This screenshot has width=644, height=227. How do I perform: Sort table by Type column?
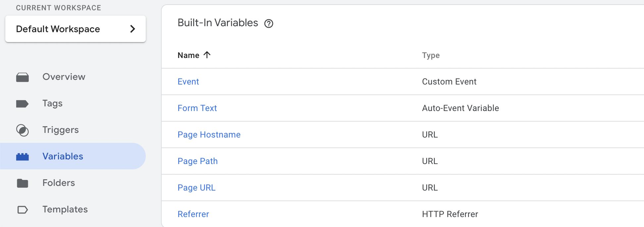[431, 55]
